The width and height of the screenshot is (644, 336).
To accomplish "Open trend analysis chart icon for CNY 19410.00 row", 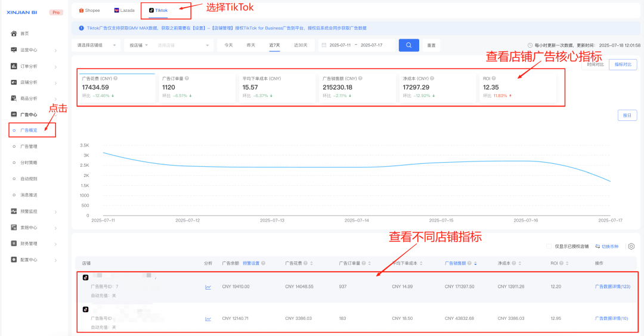I will (x=208, y=287).
